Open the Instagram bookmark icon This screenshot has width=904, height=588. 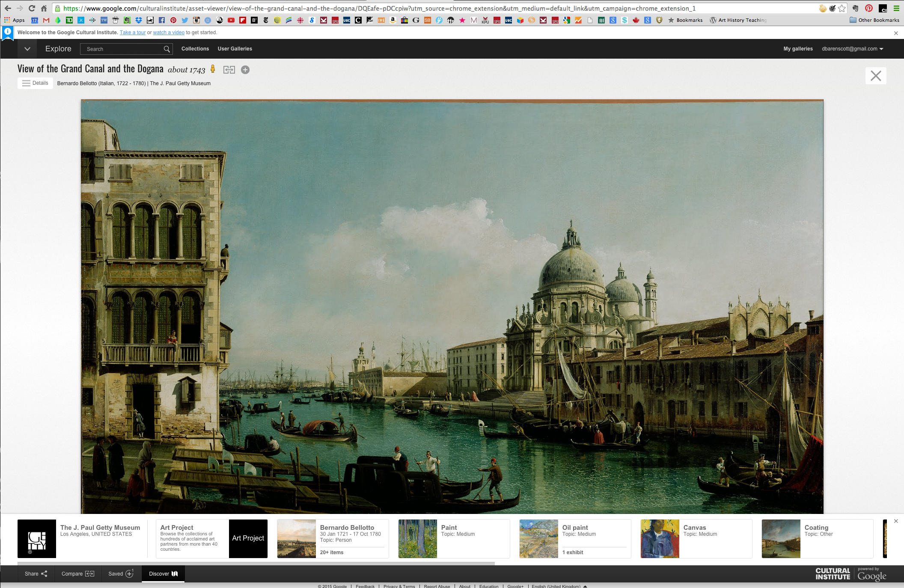tap(196, 20)
